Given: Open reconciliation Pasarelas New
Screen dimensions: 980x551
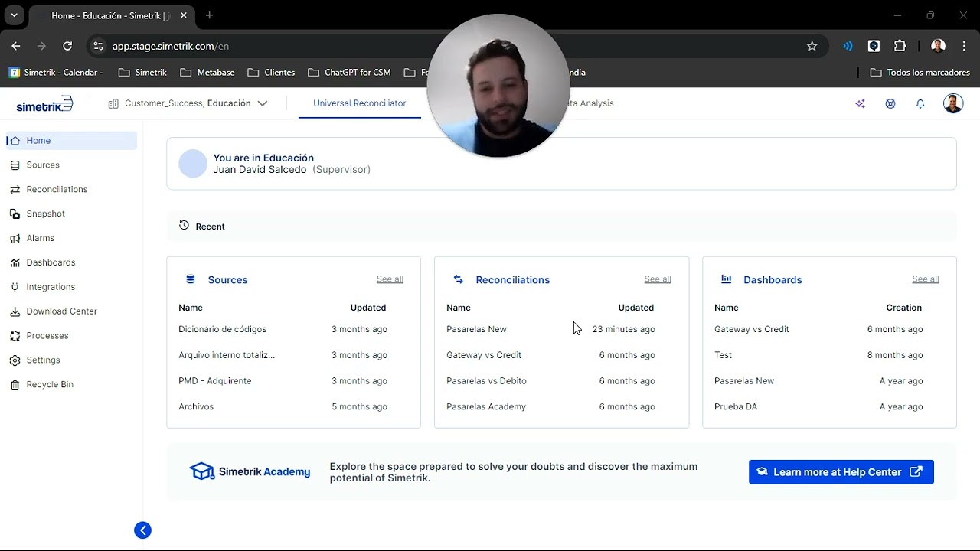Looking at the screenshot, I should (x=476, y=329).
